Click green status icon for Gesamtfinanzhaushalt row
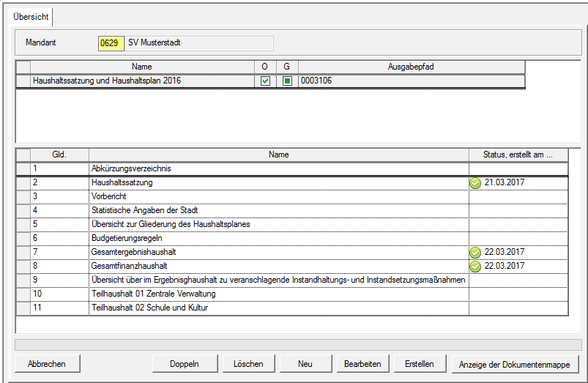 point(475,267)
